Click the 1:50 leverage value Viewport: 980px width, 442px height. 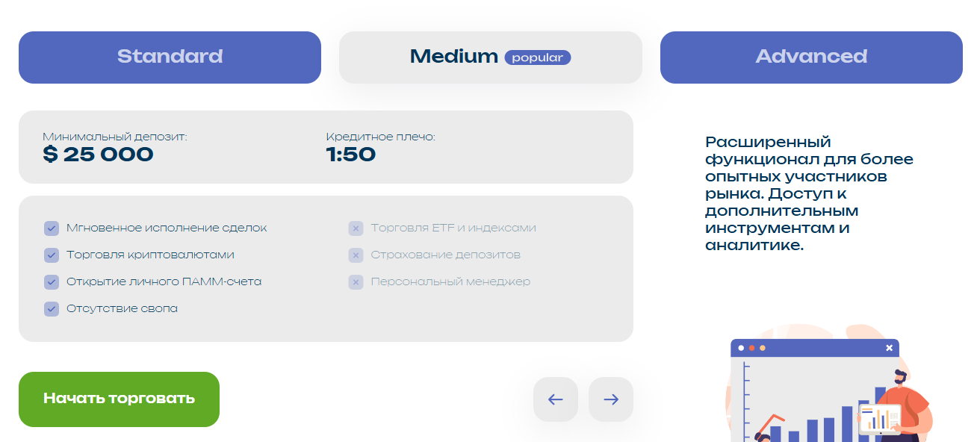pos(350,155)
